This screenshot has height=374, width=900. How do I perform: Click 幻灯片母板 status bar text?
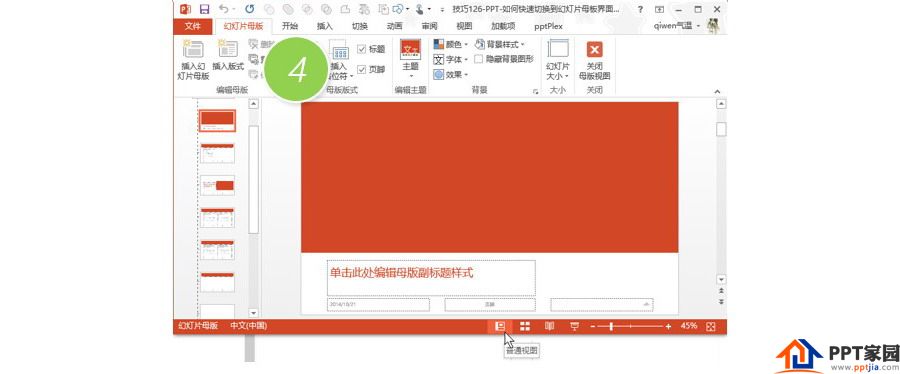(198, 326)
